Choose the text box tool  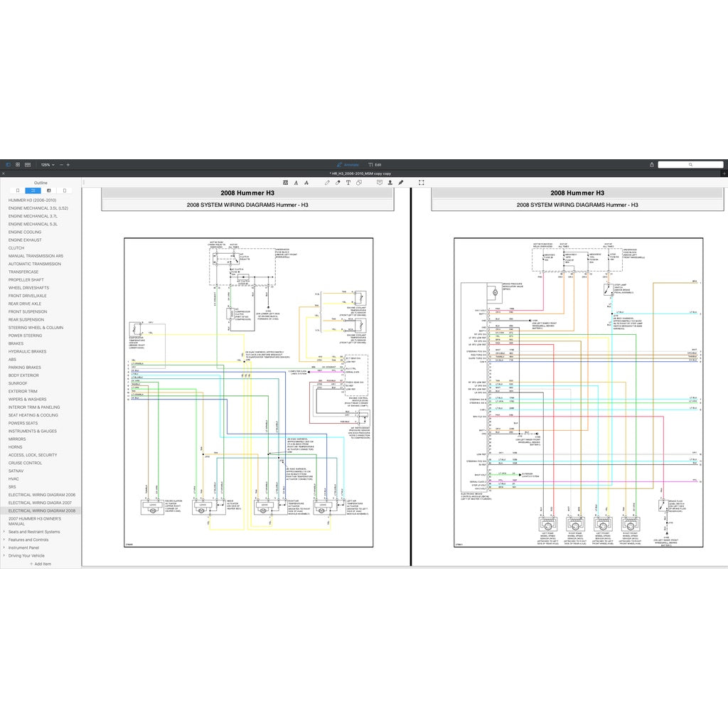pyautogui.click(x=348, y=183)
